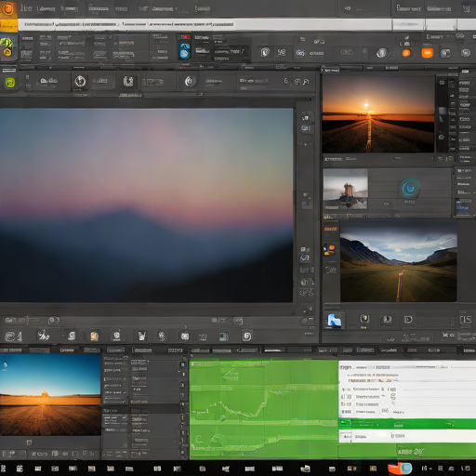476x476 pixels.
Task: Click the round orange button in the top-right toolbar
Action: tap(406, 53)
